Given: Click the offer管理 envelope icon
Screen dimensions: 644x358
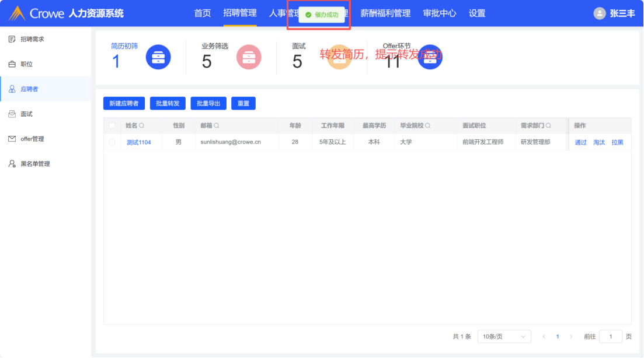Looking at the screenshot, I should [12, 139].
